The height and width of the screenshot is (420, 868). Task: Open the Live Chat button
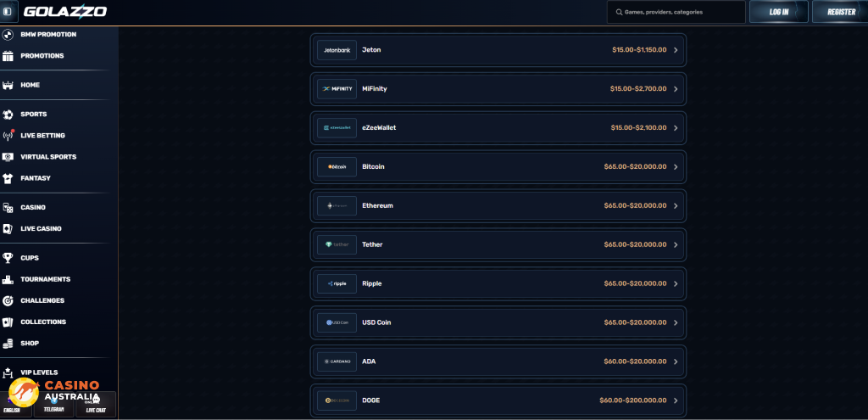(96, 405)
